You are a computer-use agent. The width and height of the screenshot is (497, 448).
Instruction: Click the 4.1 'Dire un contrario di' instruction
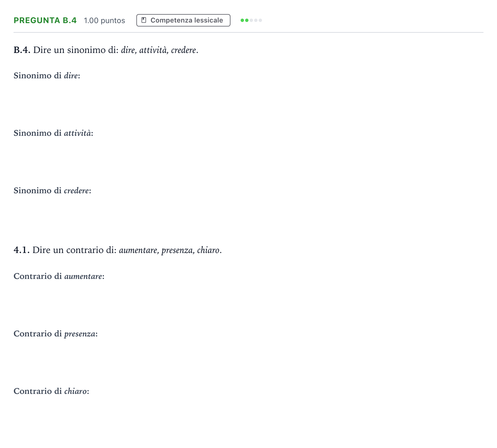[117, 250]
